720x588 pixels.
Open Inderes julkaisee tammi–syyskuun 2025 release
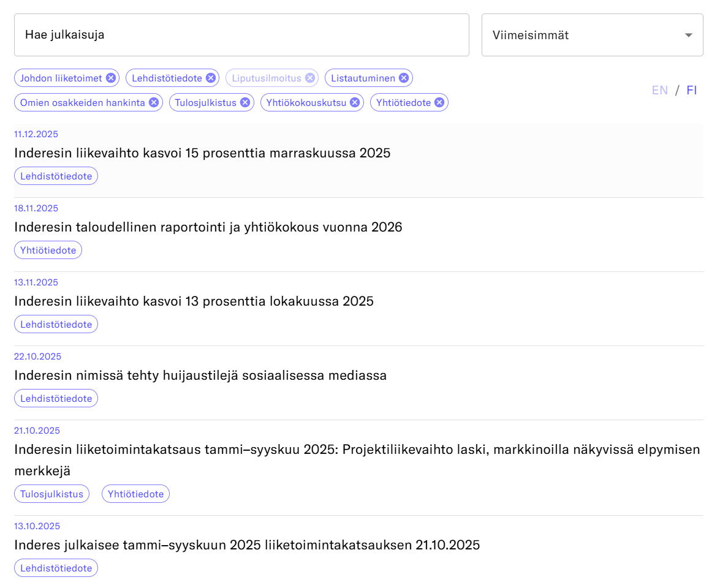coord(247,545)
